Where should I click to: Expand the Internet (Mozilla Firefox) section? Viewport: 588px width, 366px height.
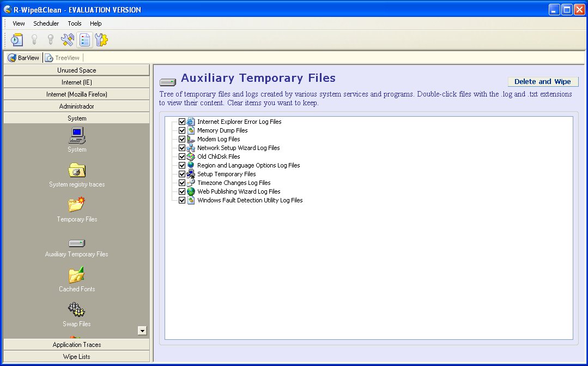coord(76,94)
